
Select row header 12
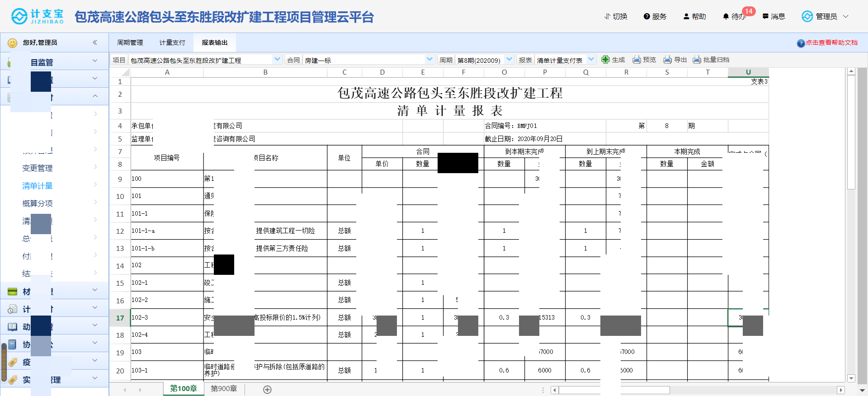(120, 231)
